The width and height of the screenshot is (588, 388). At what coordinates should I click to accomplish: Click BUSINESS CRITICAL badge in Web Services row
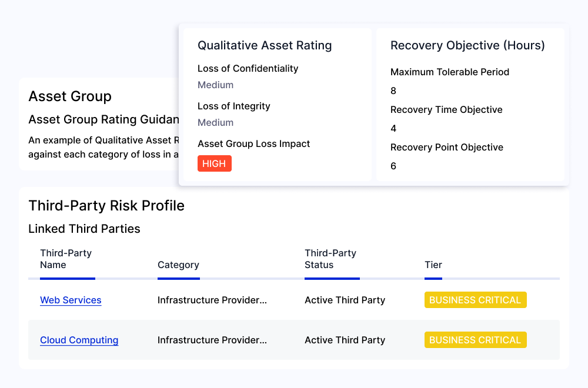[x=476, y=300]
